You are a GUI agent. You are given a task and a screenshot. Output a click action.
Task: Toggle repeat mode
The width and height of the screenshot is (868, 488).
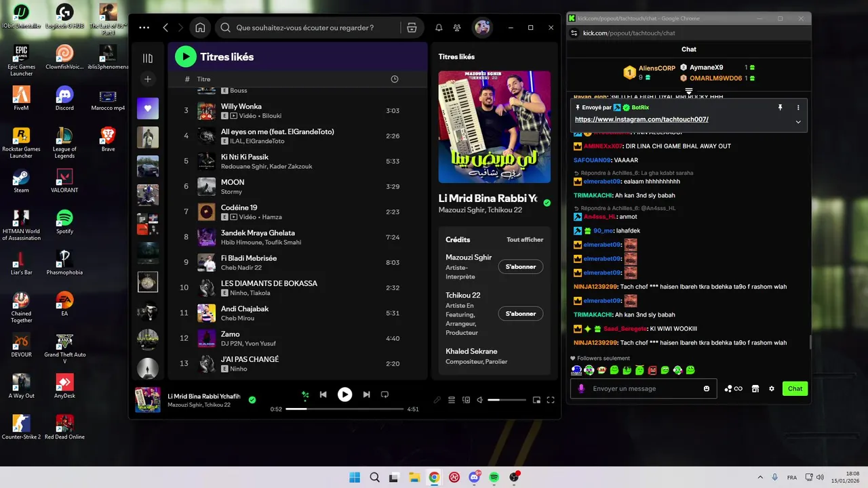(384, 394)
